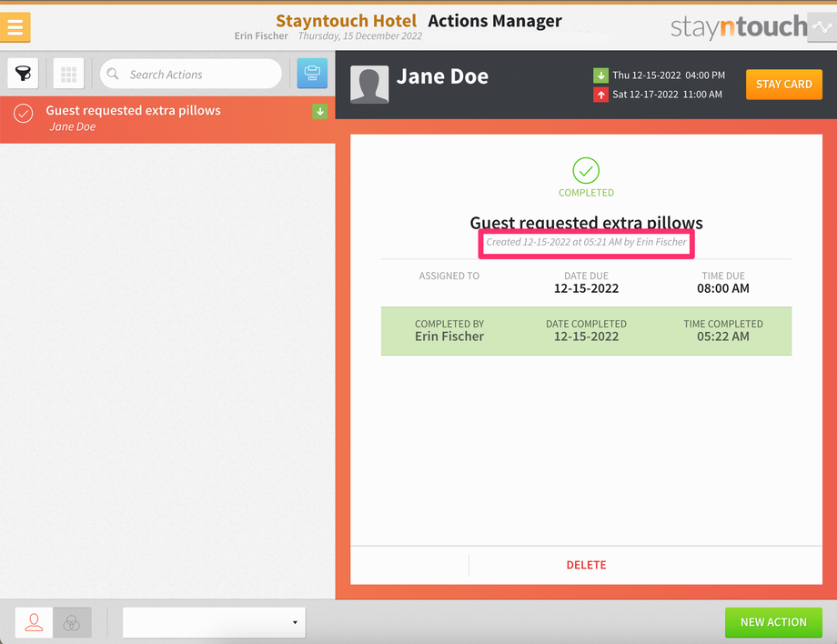Click the activity graph icon top right
Image resolution: width=837 pixels, height=644 pixels.
click(x=822, y=26)
